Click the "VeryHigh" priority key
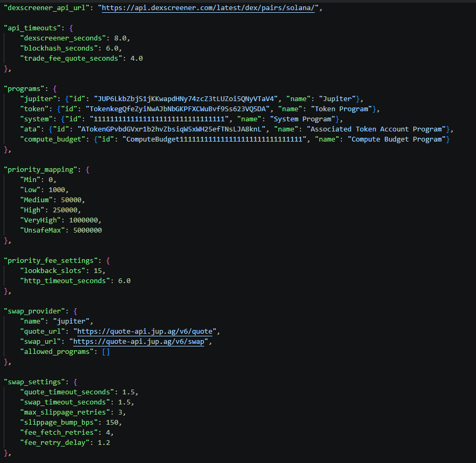476x463 pixels. [40, 220]
